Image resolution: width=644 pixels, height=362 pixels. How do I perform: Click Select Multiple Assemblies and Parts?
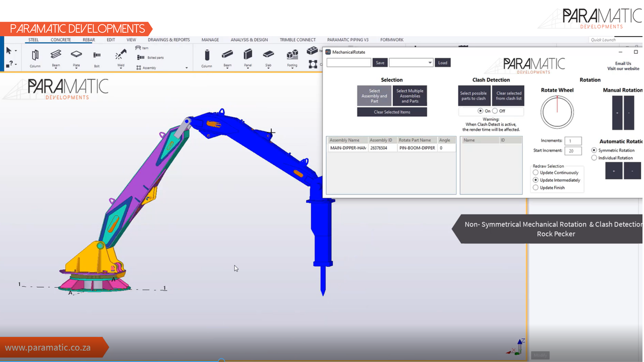(x=410, y=96)
